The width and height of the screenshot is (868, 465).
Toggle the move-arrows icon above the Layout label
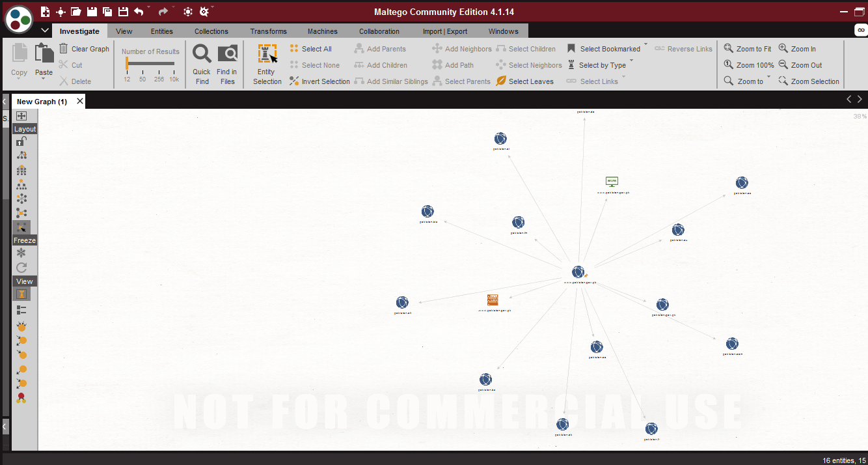21,116
